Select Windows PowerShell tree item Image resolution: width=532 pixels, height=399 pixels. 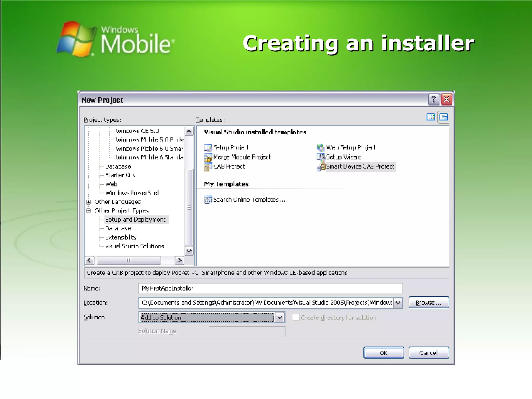coord(132,193)
